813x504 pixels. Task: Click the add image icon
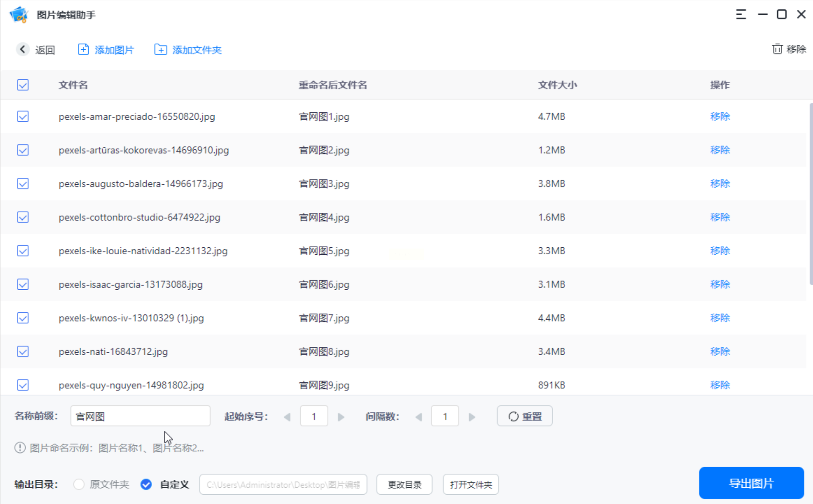pos(83,49)
